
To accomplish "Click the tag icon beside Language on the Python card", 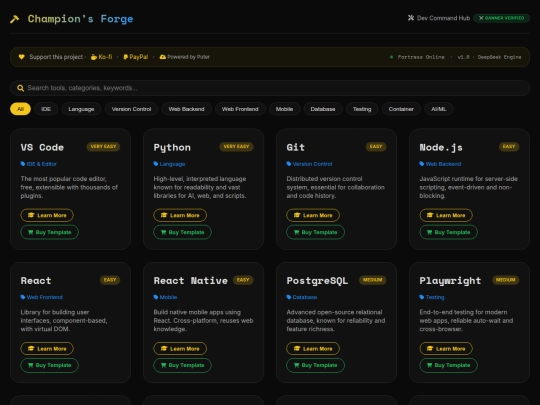I will tap(156, 164).
